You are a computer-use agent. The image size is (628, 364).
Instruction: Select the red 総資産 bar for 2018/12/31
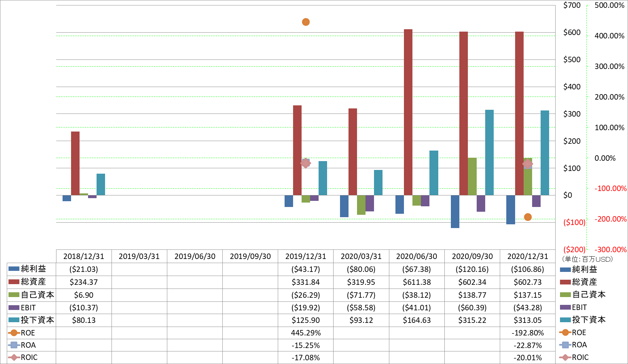point(75,163)
